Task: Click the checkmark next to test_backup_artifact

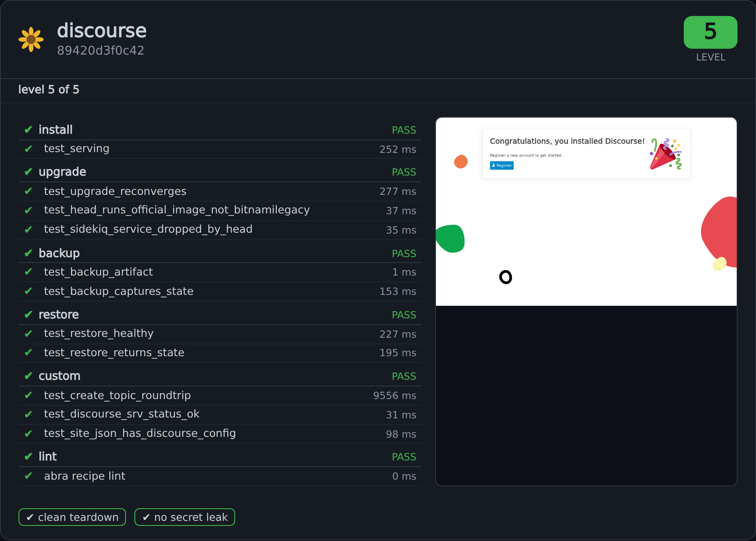Action: tap(29, 272)
